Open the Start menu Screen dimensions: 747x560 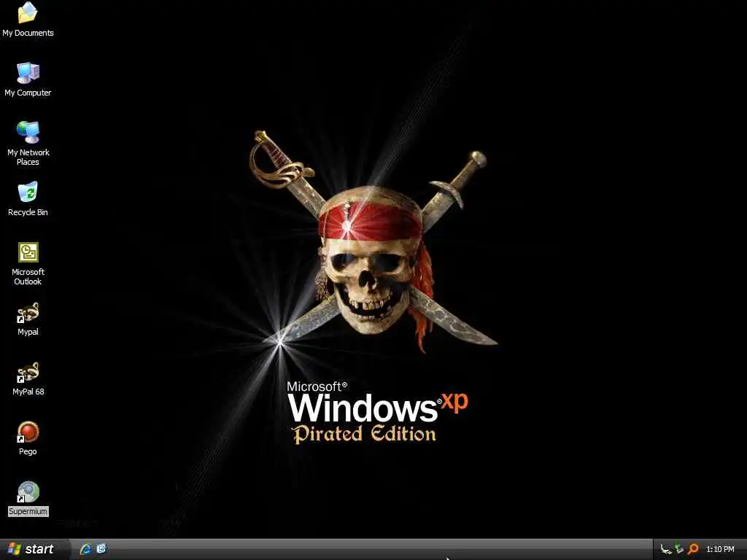pyautogui.click(x=35, y=549)
